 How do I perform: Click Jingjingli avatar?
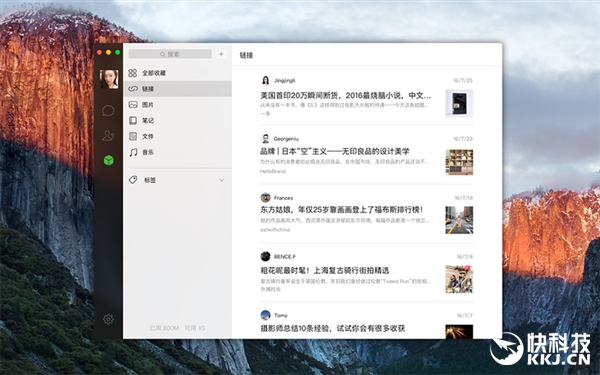point(265,80)
